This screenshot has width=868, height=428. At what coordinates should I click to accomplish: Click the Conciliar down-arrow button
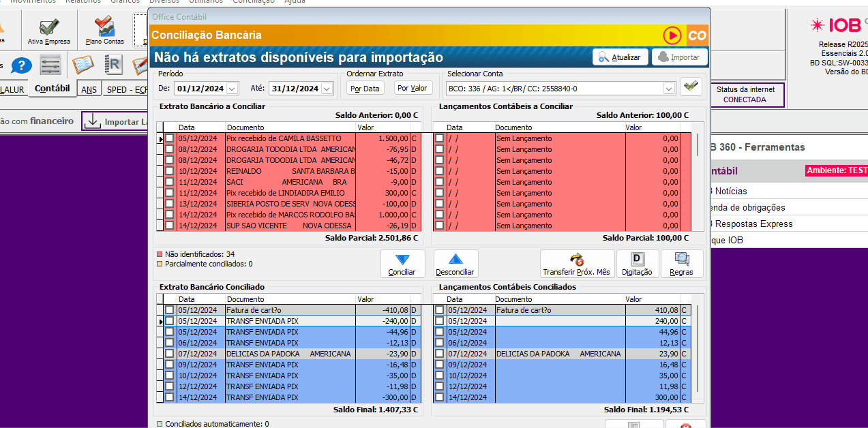coord(402,264)
